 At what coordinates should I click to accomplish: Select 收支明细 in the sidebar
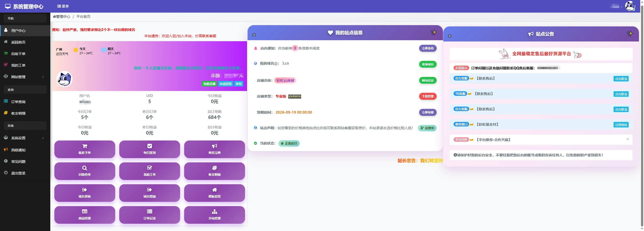(18, 113)
